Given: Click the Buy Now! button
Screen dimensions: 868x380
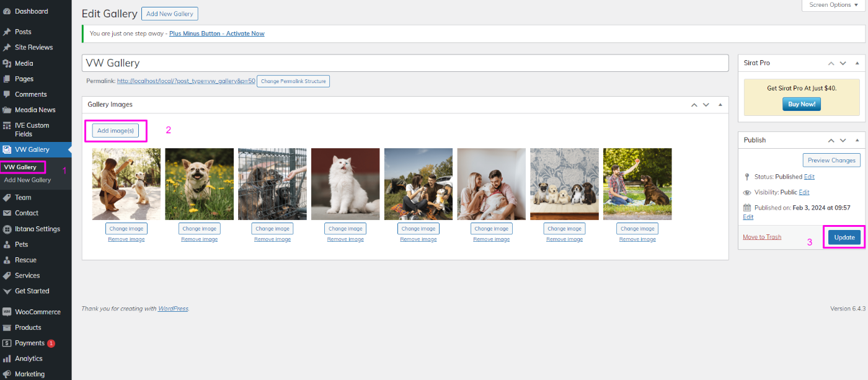Looking at the screenshot, I should (801, 104).
